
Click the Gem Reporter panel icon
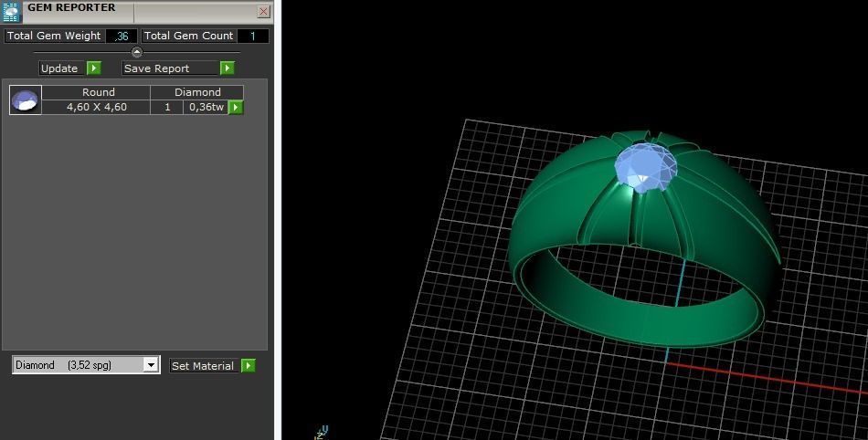coord(11,12)
